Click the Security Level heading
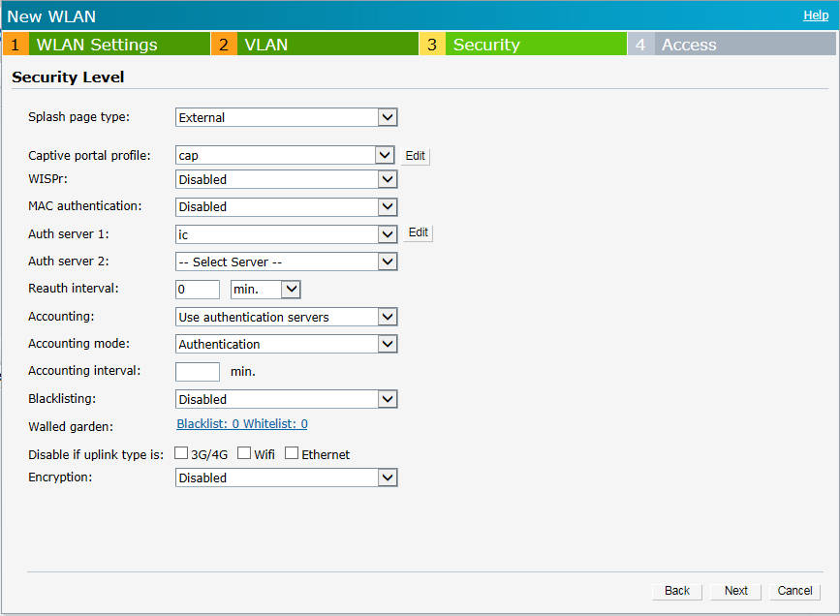The image size is (840, 616). click(68, 77)
